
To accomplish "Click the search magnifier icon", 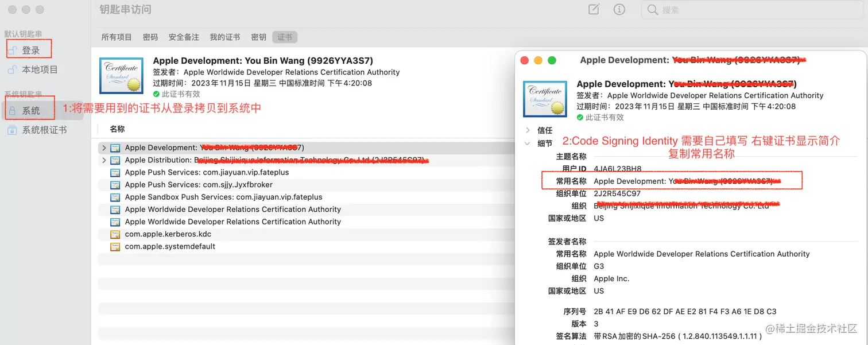I will pyautogui.click(x=653, y=10).
